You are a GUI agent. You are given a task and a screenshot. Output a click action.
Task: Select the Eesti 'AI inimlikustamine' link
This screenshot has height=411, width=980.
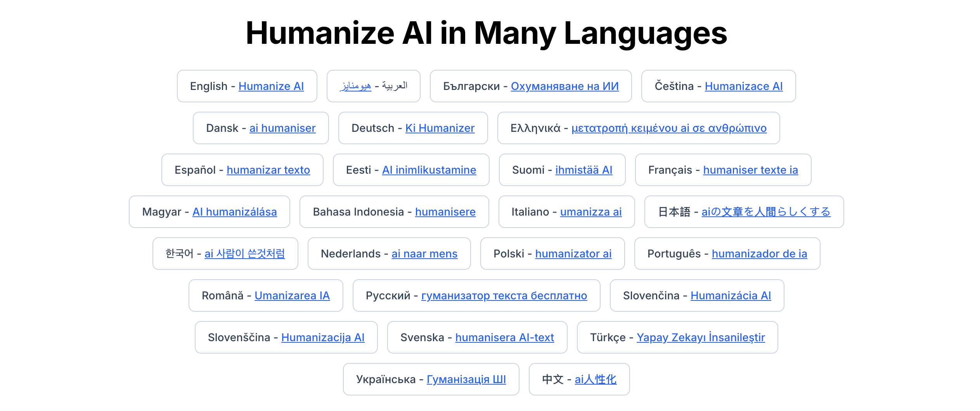pos(429,170)
